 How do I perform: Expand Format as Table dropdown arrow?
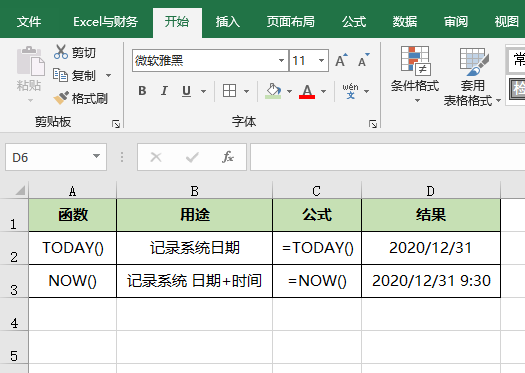499,100
